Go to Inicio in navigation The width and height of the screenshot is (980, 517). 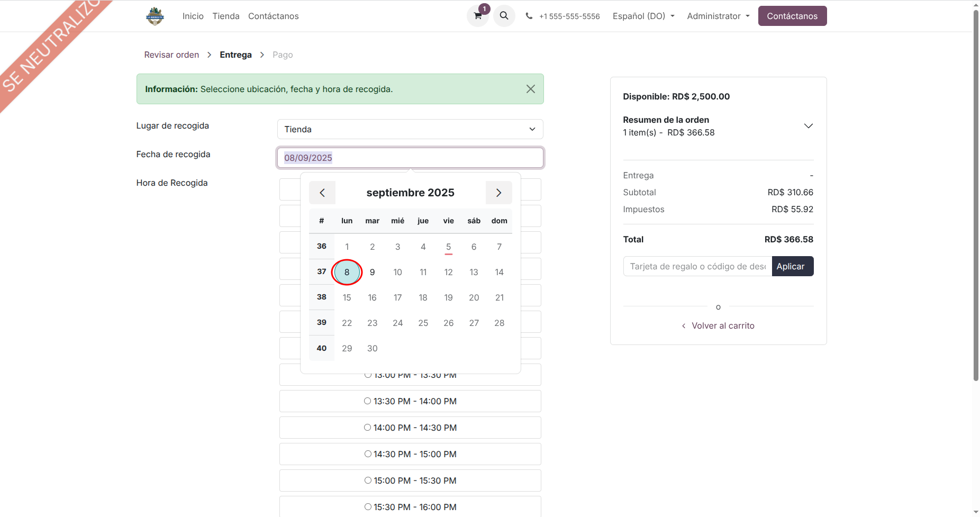[x=193, y=16]
